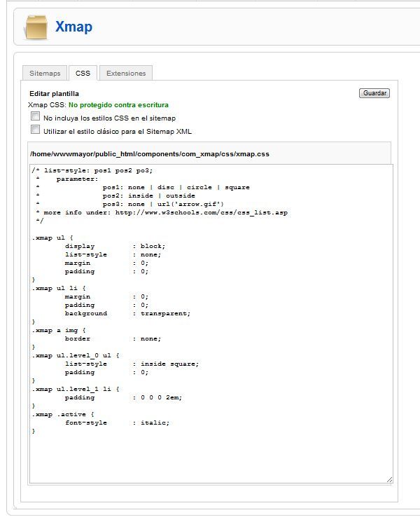The height and width of the screenshot is (529, 420).
Task: Click the '.xmap .active {' line
Action: click(x=63, y=414)
